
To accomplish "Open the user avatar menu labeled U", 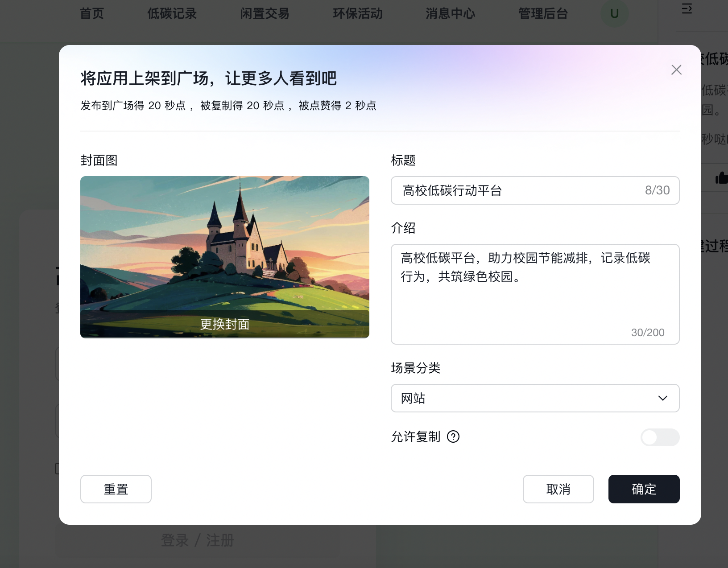I will click(x=614, y=14).
